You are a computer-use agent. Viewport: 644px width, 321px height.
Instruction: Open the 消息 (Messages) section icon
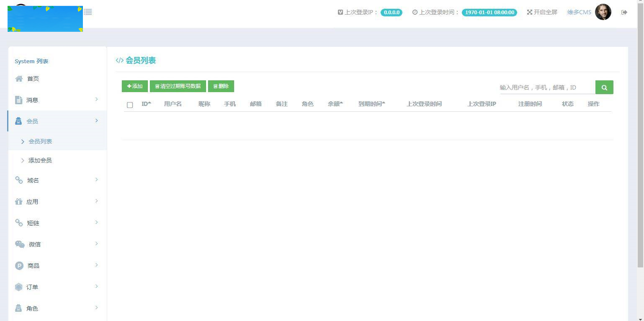19,100
